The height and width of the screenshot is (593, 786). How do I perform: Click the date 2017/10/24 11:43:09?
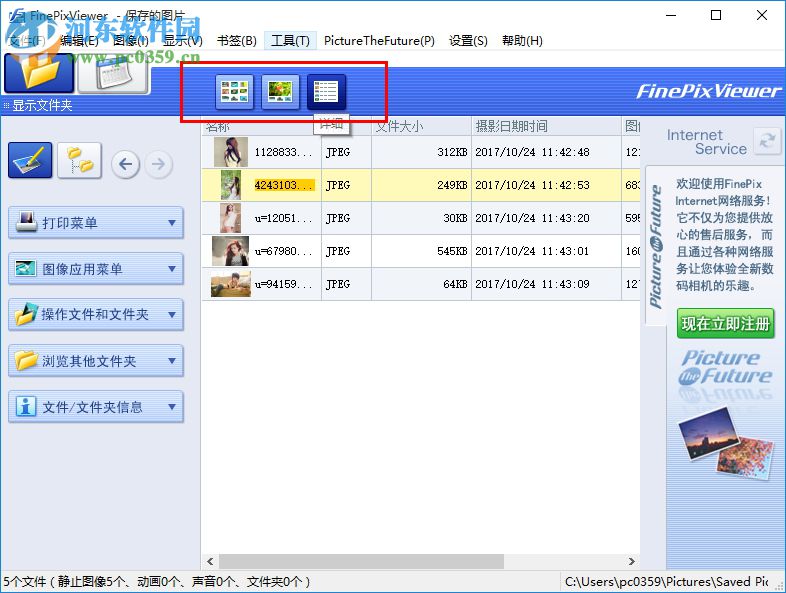(532, 284)
